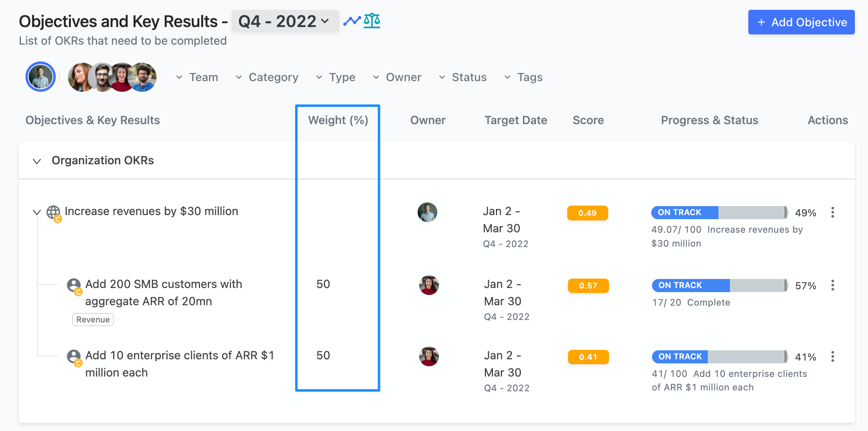Click the balance scale weights icon
This screenshot has width=868, height=431.
pos(372,20)
